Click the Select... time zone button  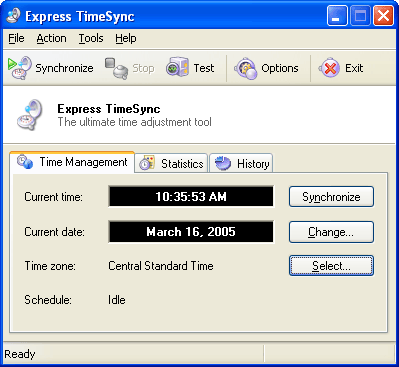(x=331, y=266)
